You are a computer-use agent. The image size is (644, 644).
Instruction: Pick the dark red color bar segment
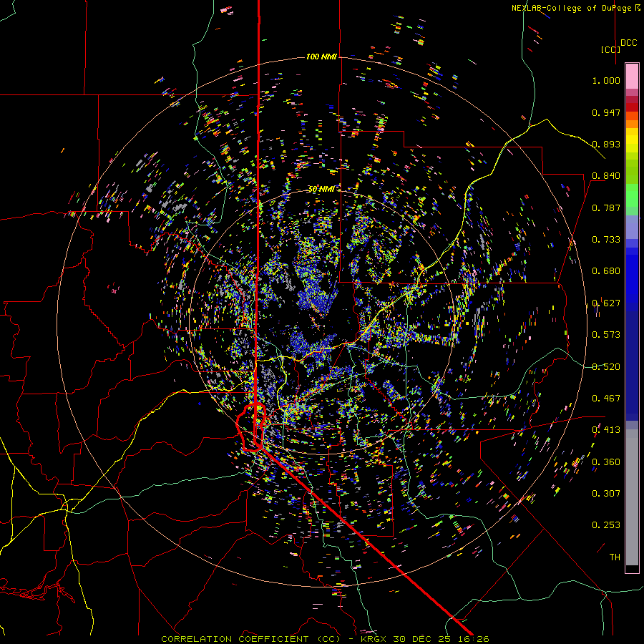tap(632, 107)
